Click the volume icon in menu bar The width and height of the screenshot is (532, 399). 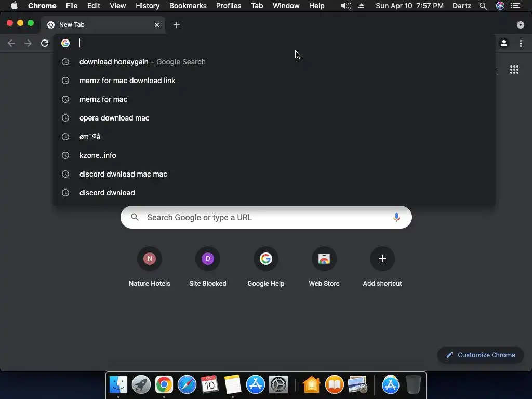pyautogui.click(x=345, y=6)
